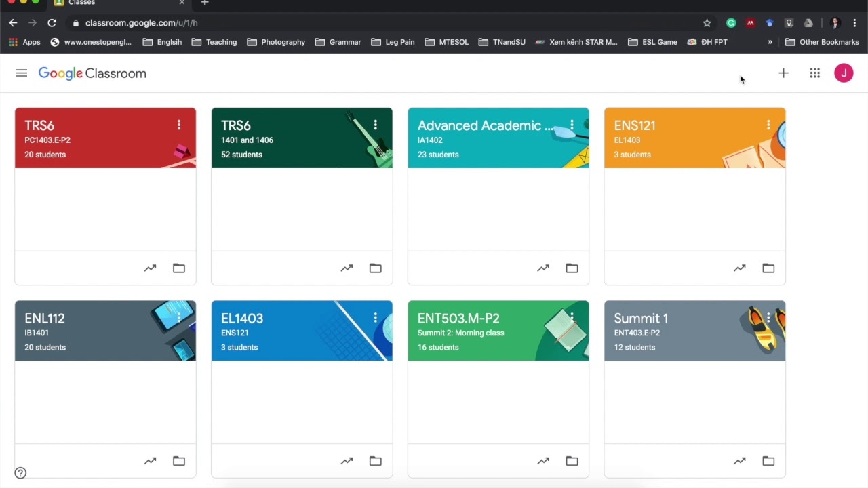The height and width of the screenshot is (488, 868).
Task: Open the EL1403 class title
Action: click(x=242, y=318)
